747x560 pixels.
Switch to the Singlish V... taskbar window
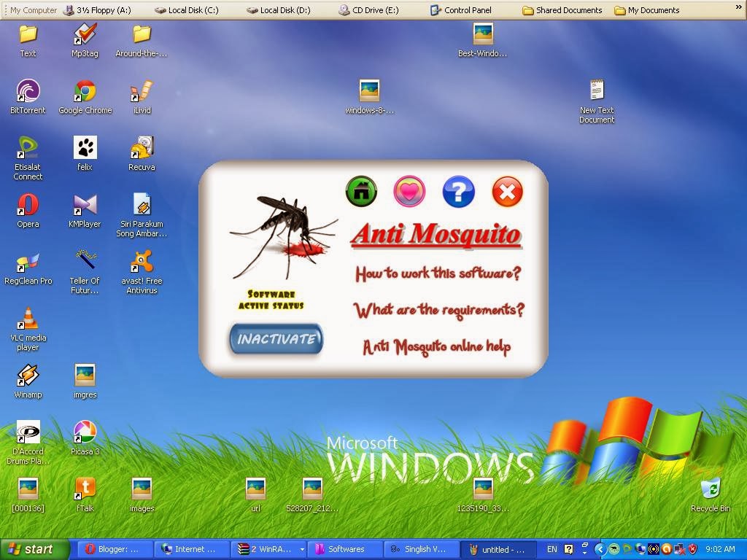click(423, 549)
